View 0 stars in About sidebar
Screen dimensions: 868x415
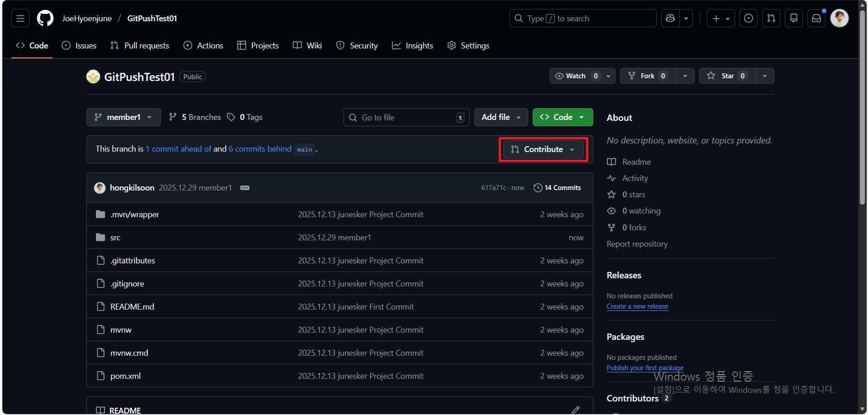pos(626,195)
